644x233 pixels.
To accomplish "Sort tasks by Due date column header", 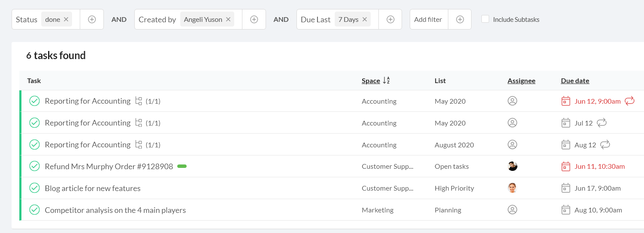I will [575, 81].
